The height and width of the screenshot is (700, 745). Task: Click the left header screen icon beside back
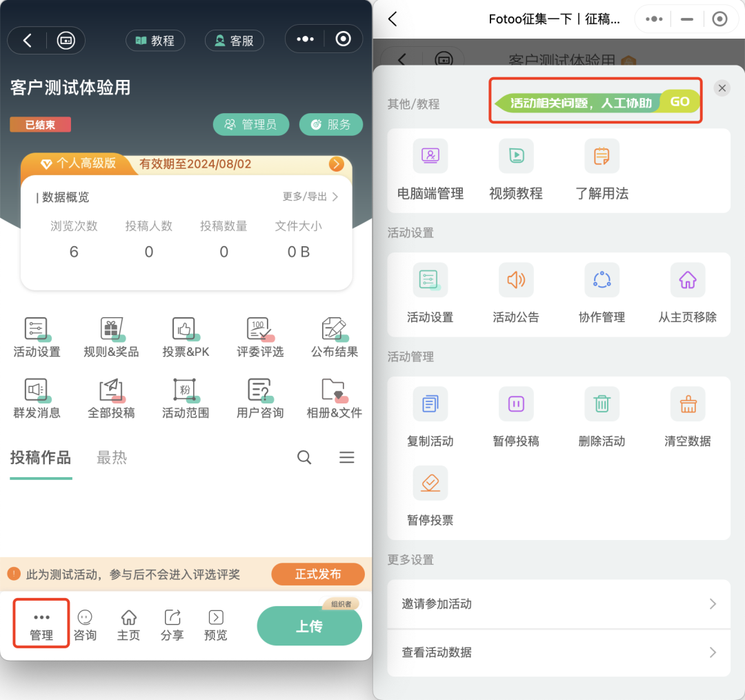[x=66, y=41]
